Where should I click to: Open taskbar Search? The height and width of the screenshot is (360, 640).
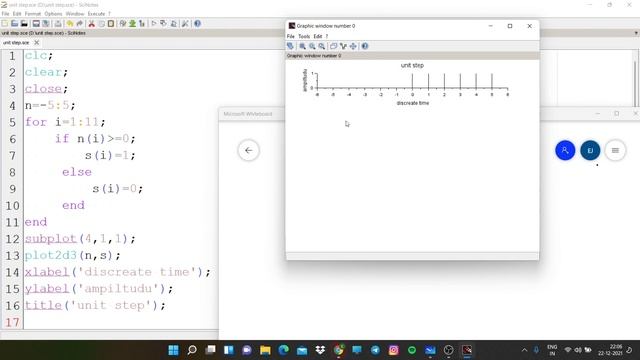point(192,350)
